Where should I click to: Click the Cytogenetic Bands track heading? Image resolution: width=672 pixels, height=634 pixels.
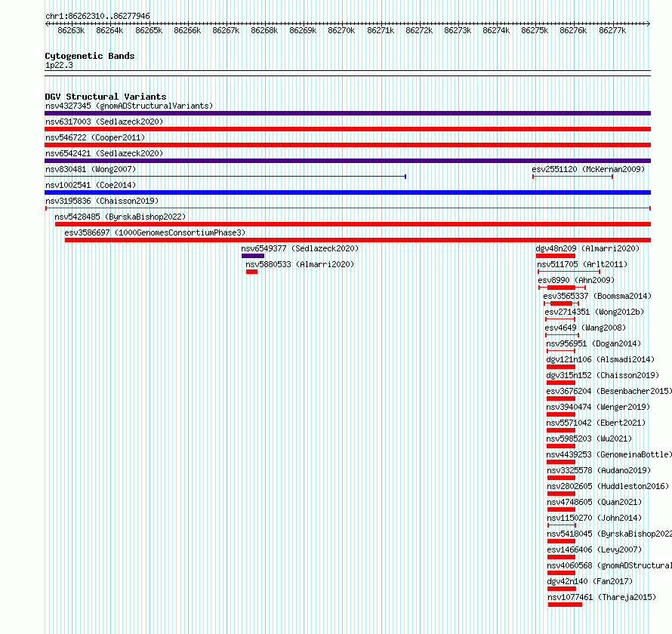point(90,56)
